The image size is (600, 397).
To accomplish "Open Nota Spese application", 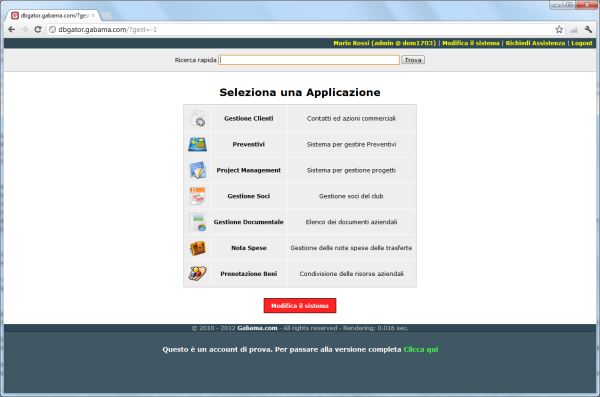I will click(x=249, y=248).
